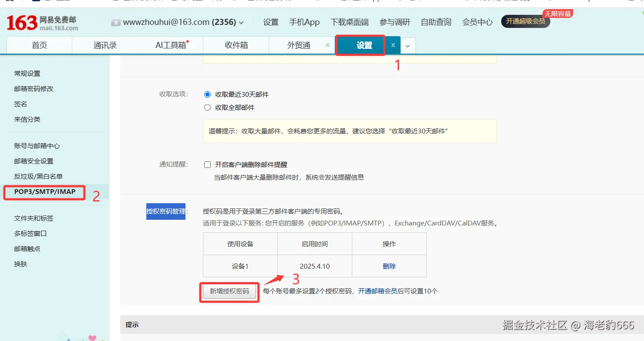Open 开通邮箱会员 link
644x341 pixels.
pyautogui.click(x=378, y=291)
